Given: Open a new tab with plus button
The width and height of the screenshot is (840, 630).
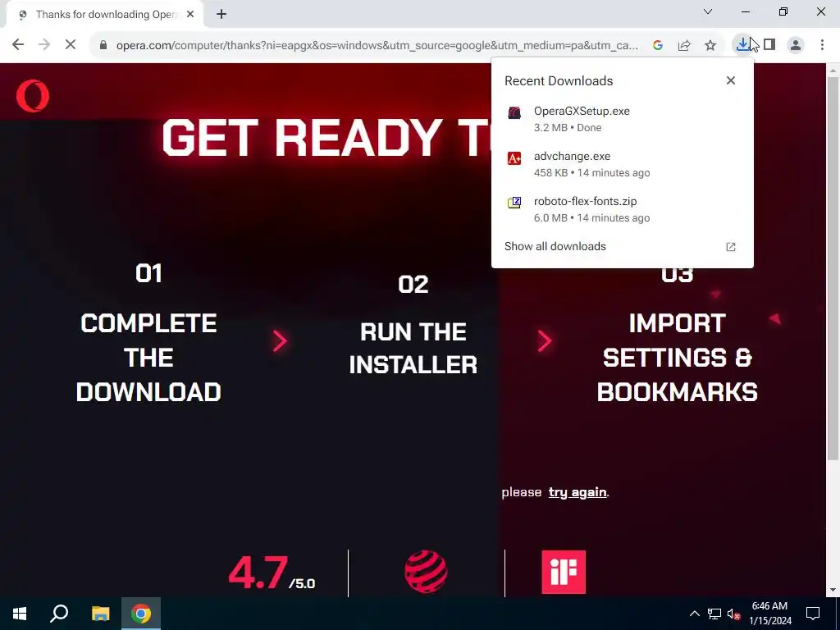Looking at the screenshot, I should pyautogui.click(x=221, y=15).
